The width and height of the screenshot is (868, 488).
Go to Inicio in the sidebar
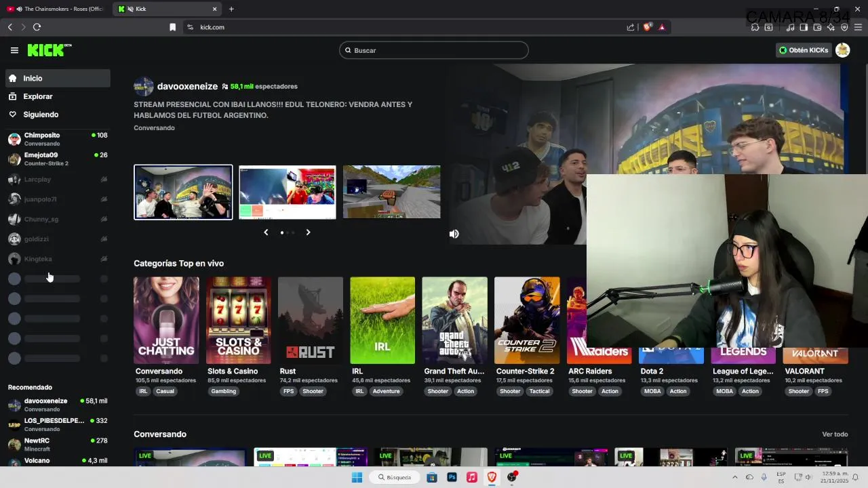point(58,78)
